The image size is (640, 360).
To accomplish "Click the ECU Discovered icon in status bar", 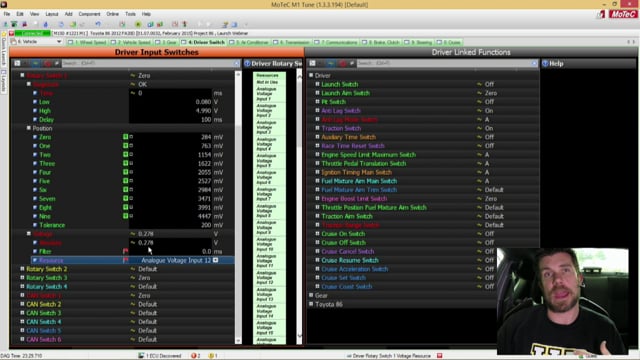I will [141, 356].
